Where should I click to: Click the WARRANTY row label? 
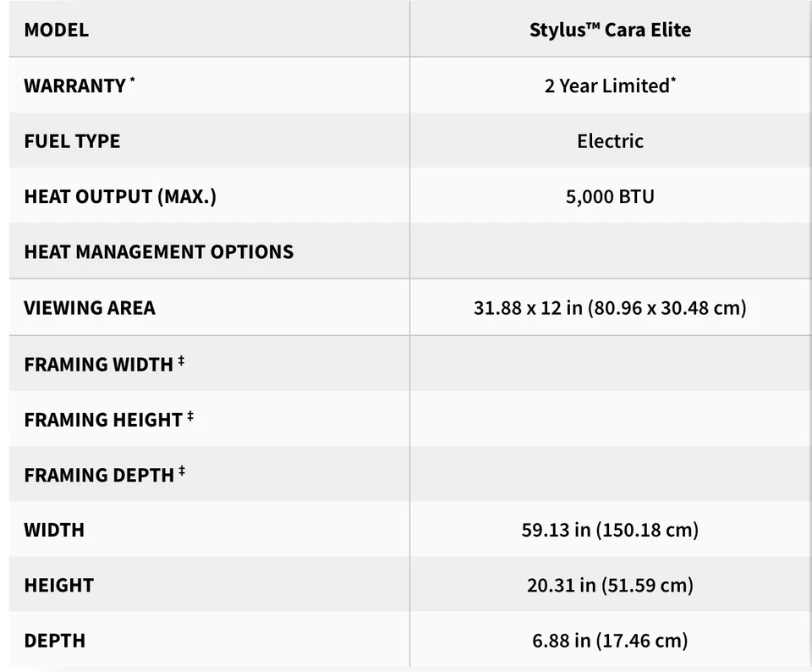pos(74,85)
